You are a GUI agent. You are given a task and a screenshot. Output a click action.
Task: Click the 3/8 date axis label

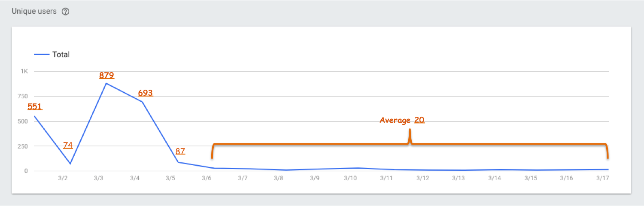pos(278,178)
